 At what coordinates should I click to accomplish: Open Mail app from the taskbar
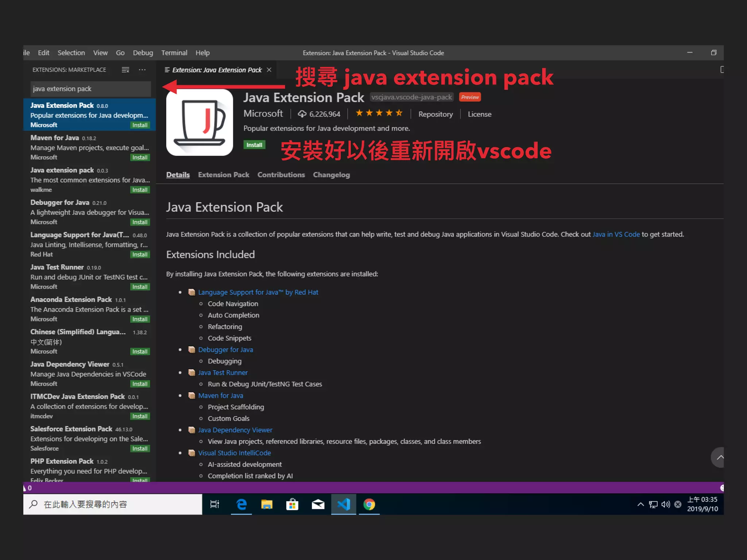pyautogui.click(x=318, y=504)
